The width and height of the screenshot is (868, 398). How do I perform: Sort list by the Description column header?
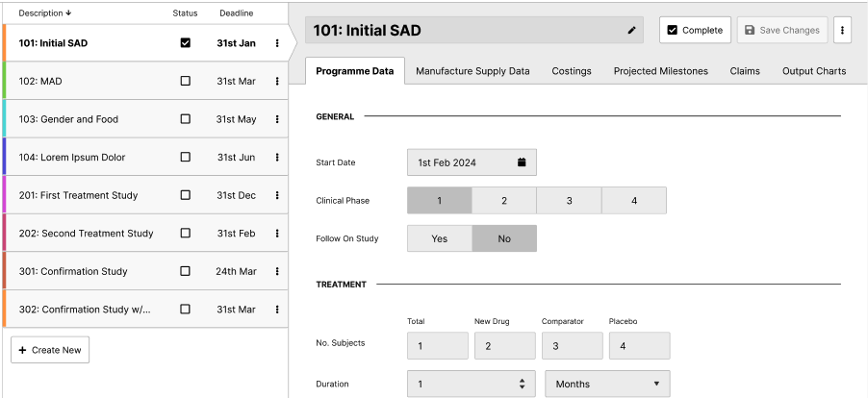point(44,13)
